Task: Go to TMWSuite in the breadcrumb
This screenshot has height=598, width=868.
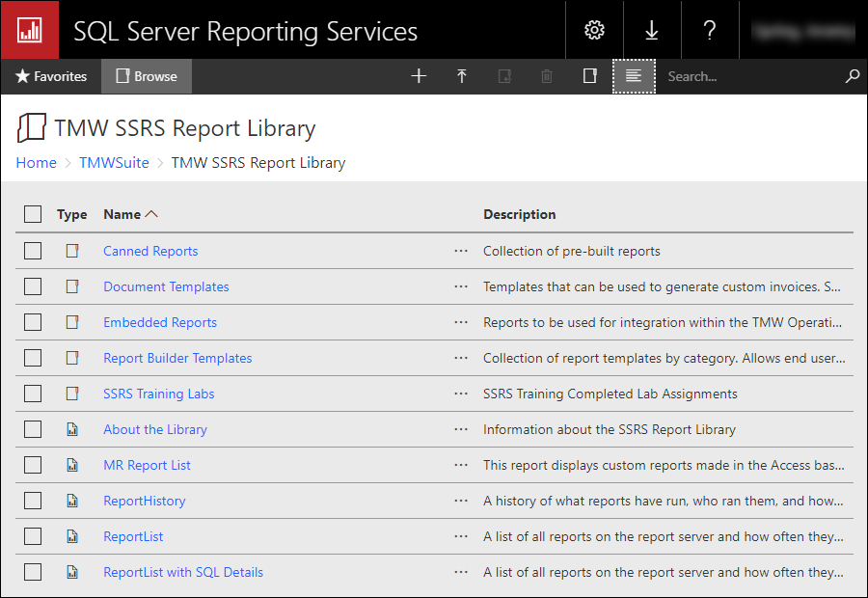Action: click(x=114, y=162)
